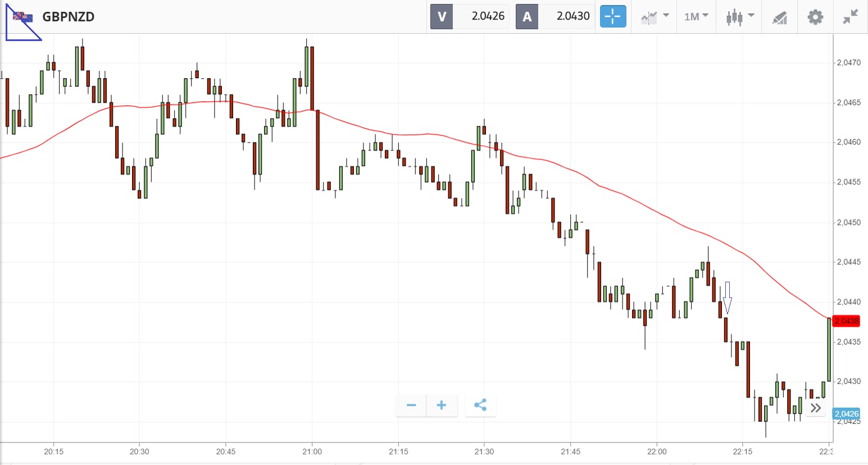This screenshot has width=868, height=465.
Task: Click the V sell price 2.0426 button
Action: (470, 16)
